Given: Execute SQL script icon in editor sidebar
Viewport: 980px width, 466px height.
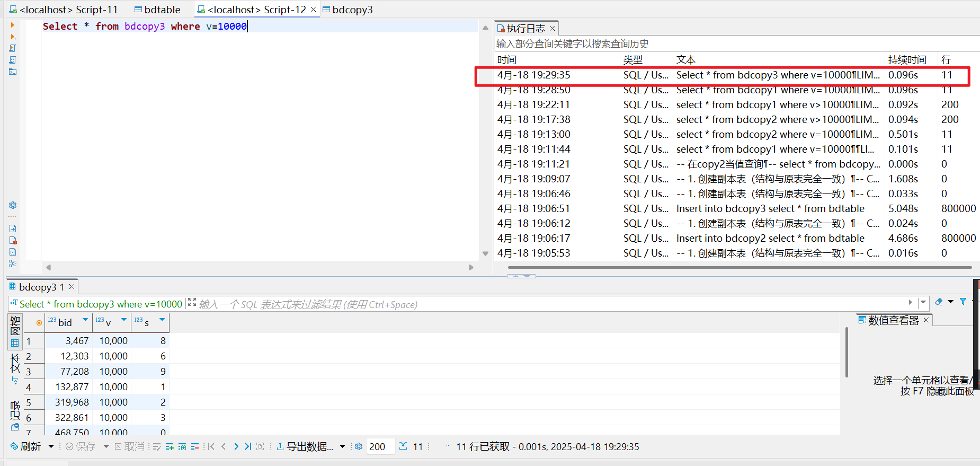Looking at the screenshot, I should click(x=13, y=48).
